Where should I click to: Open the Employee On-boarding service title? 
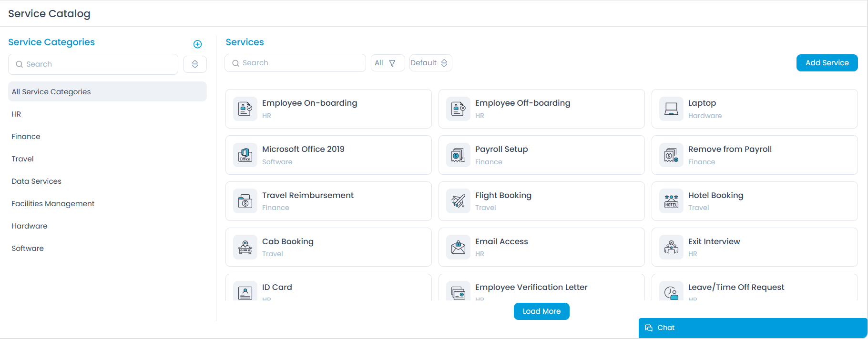coord(309,103)
